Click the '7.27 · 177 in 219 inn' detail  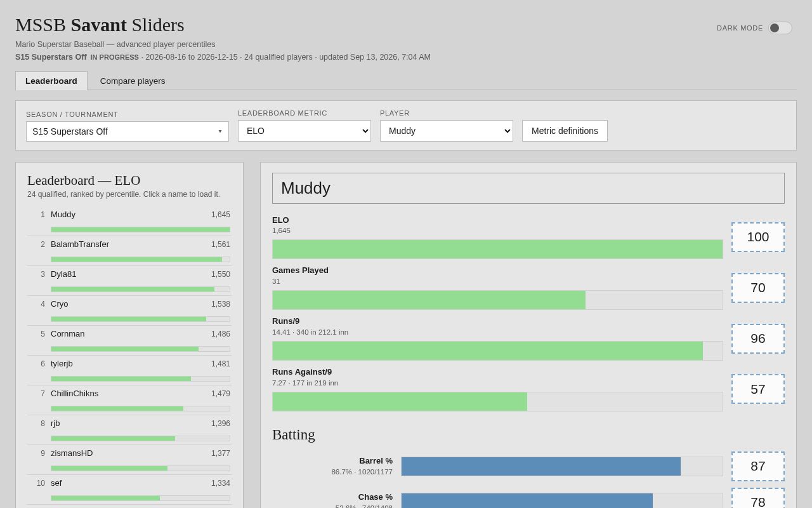(x=305, y=383)
